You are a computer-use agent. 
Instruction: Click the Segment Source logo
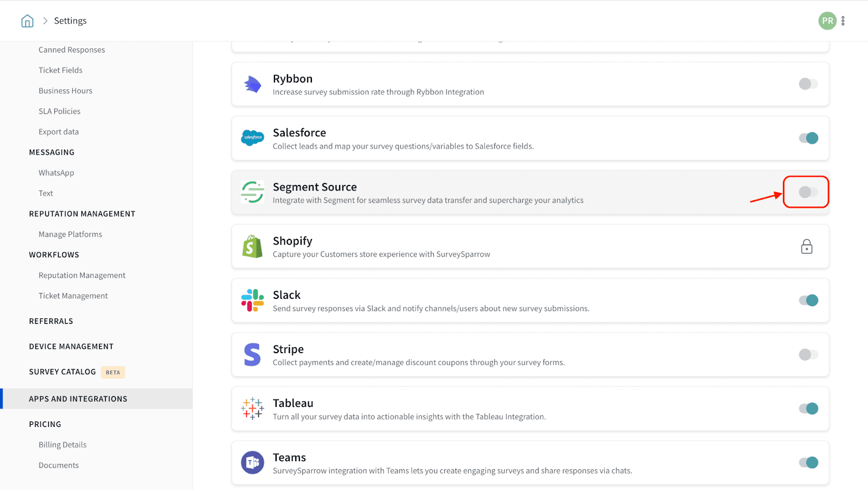252,192
